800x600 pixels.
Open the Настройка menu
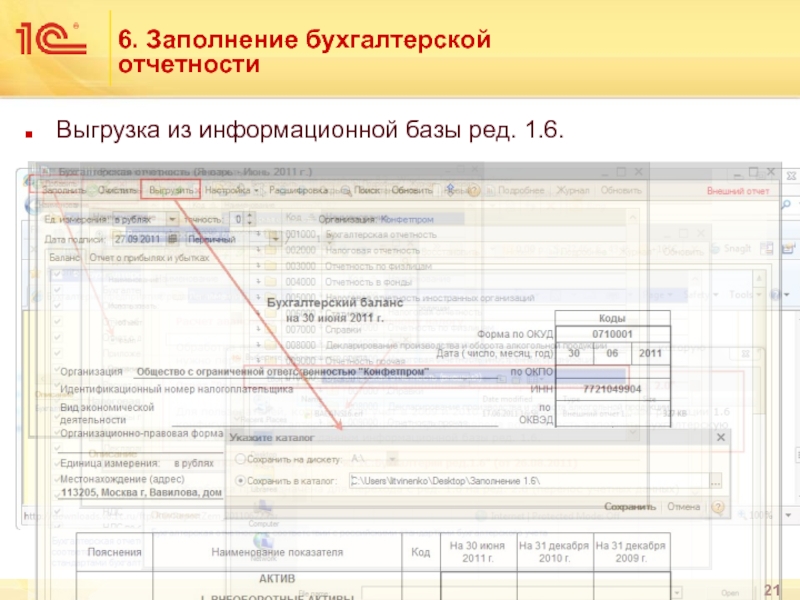pyautogui.click(x=231, y=189)
